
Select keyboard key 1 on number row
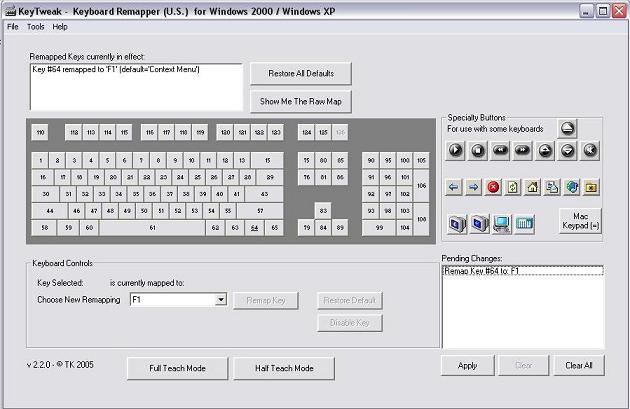[40, 160]
